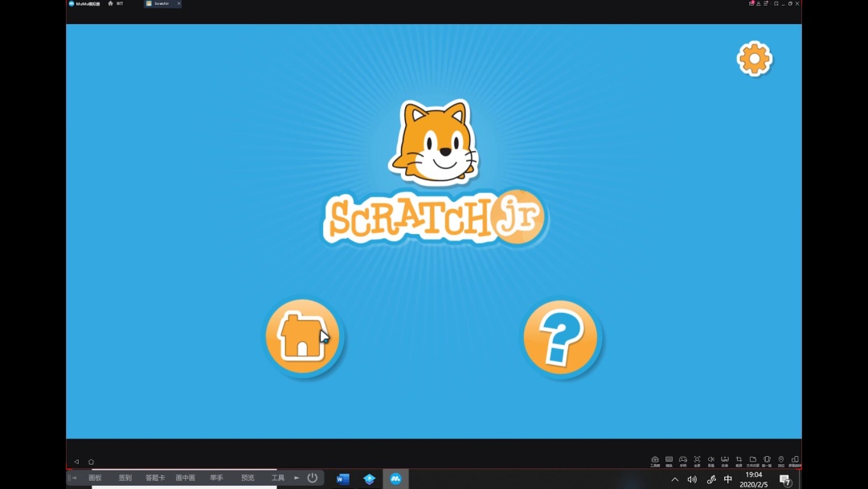The width and height of the screenshot is (868, 489).
Task: Expand the arrow next to 工具 menu
Action: point(296,478)
